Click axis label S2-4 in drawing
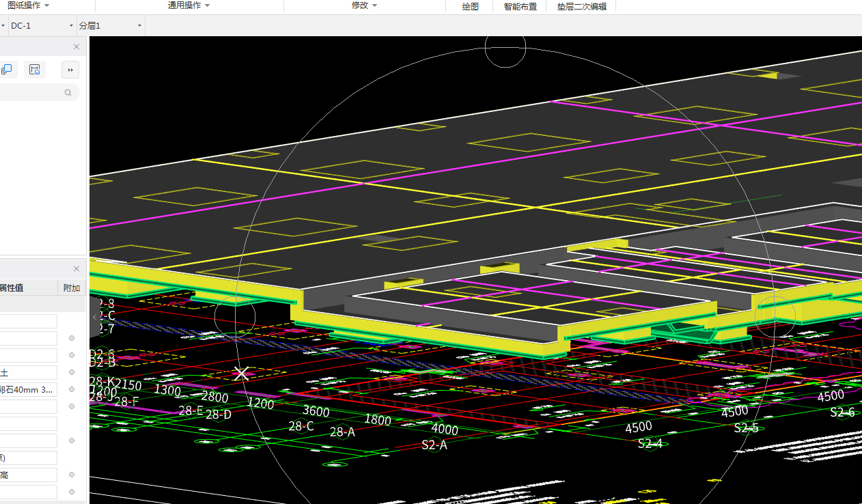Screen dimensions: 862x504 click(x=650, y=443)
